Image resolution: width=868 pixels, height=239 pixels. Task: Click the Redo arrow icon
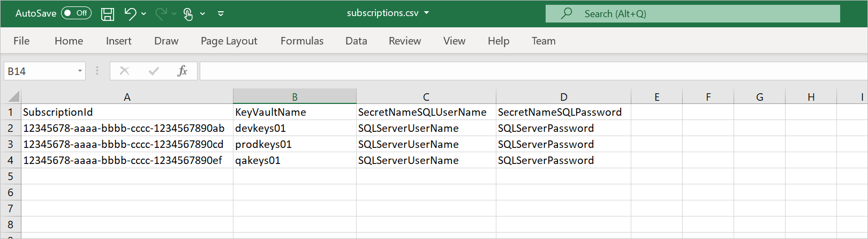click(x=161, y=13)
